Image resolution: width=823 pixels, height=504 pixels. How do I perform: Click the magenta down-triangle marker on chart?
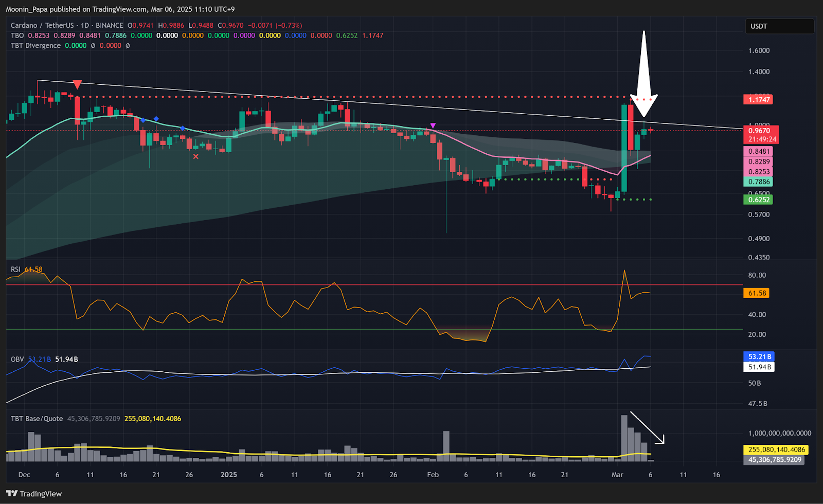tap(433, 125)
